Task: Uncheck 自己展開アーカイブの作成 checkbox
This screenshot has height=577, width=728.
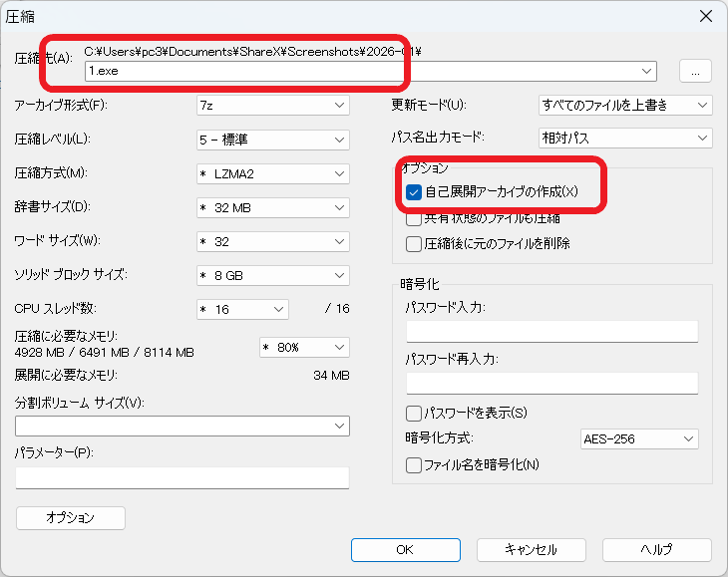Action: [413, 192]
